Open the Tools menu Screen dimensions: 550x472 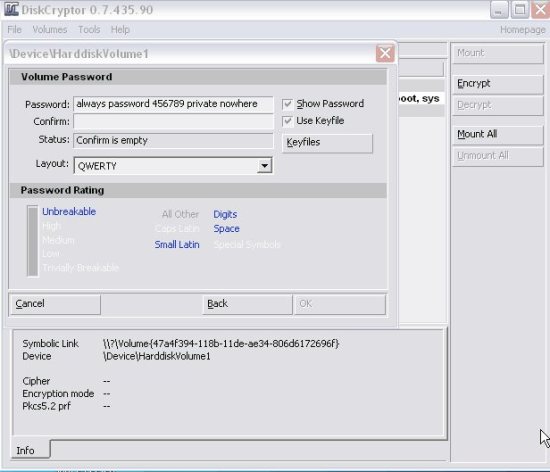pos(89,29)
